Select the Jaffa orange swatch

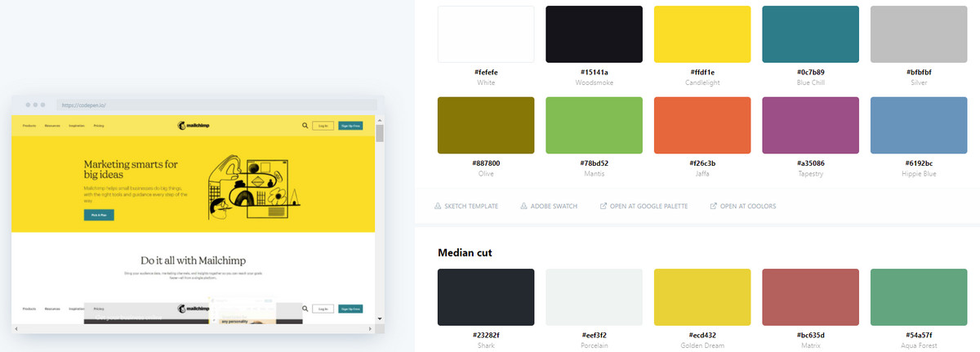pyautogui.click(x=702, y=125)
